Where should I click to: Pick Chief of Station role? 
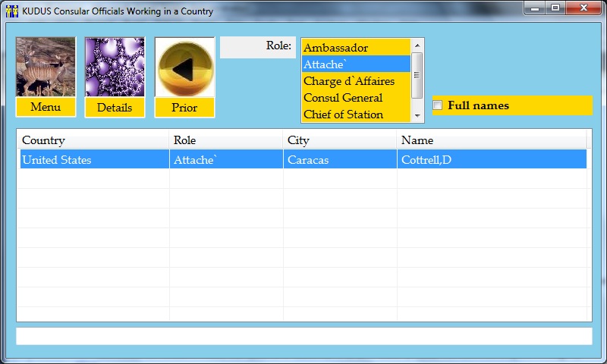[355, 115]
